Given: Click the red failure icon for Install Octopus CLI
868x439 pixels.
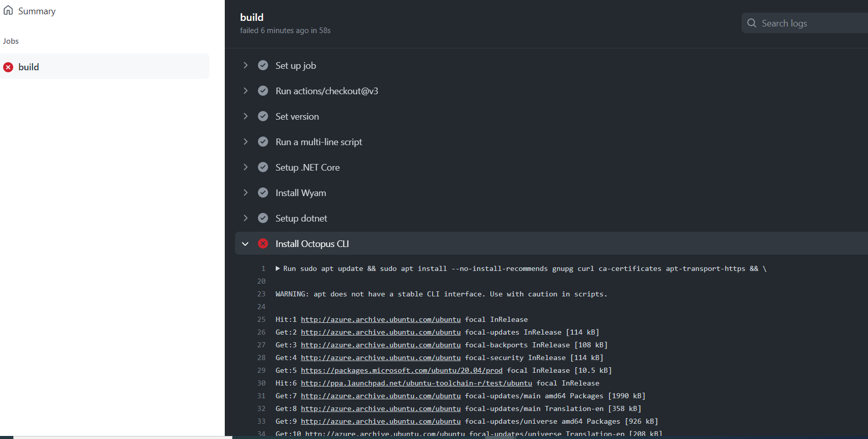Looking at the screenshot, I should coord(263,243).
